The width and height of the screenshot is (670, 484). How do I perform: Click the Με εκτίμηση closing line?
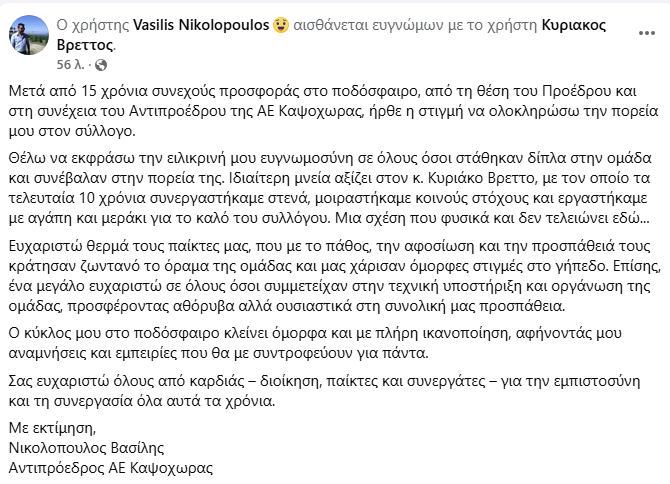[52, 428]
